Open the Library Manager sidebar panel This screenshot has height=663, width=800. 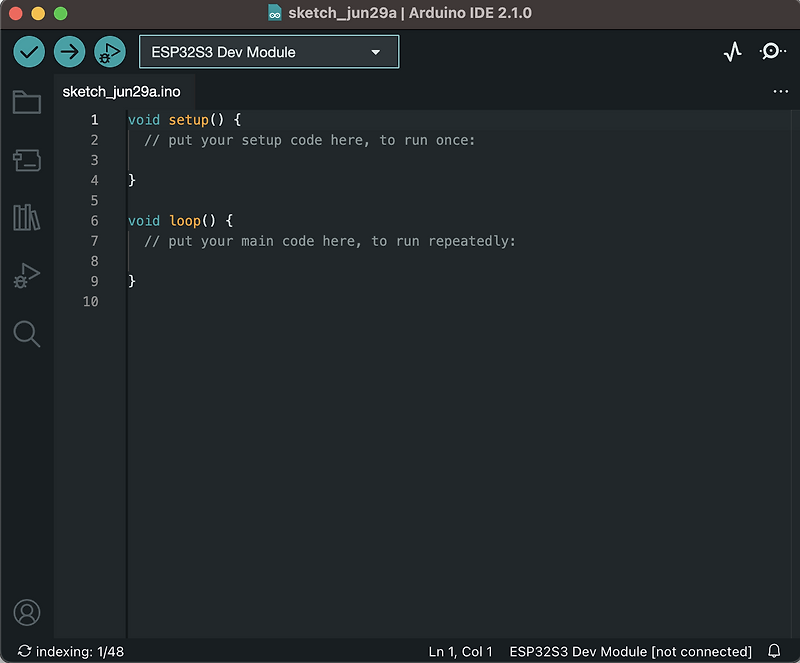[x=27, y=218]
